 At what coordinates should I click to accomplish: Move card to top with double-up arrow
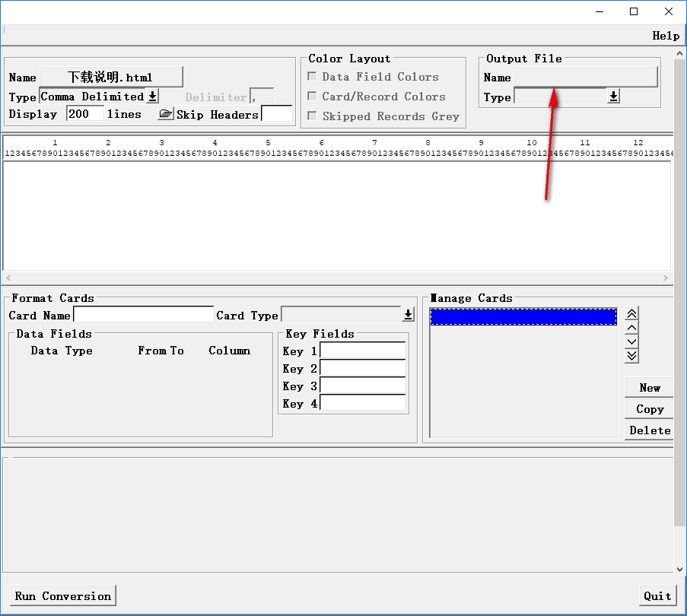coord(631,314)
